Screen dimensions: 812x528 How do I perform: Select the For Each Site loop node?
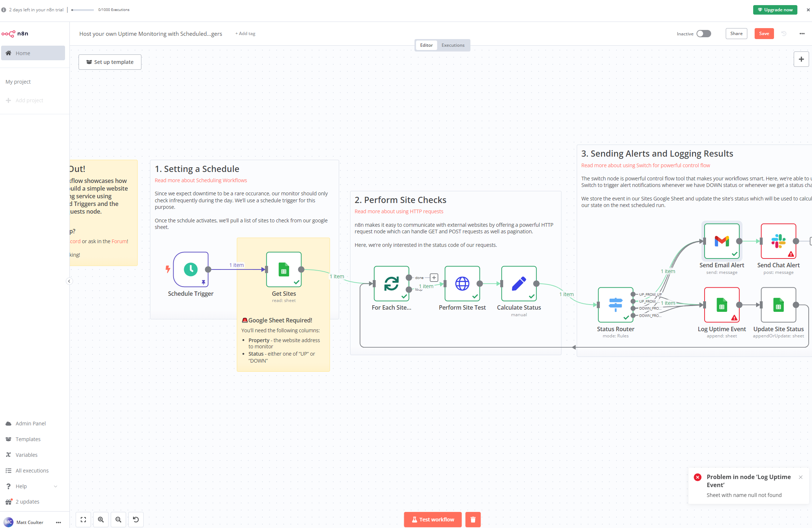391,283
